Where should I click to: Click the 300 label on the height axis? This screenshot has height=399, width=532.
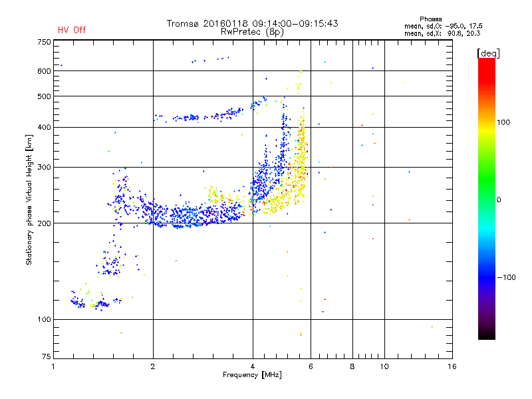[x=44, y=168]
